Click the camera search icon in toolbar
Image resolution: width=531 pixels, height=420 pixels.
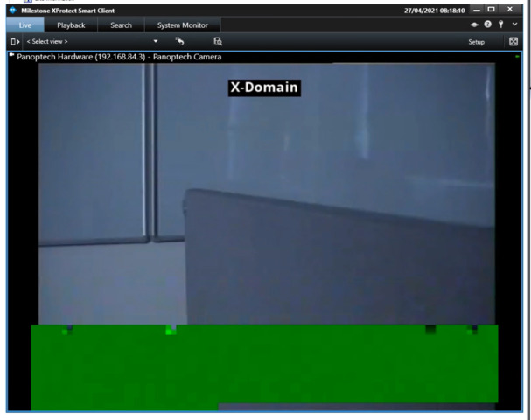tap(218, 41)
